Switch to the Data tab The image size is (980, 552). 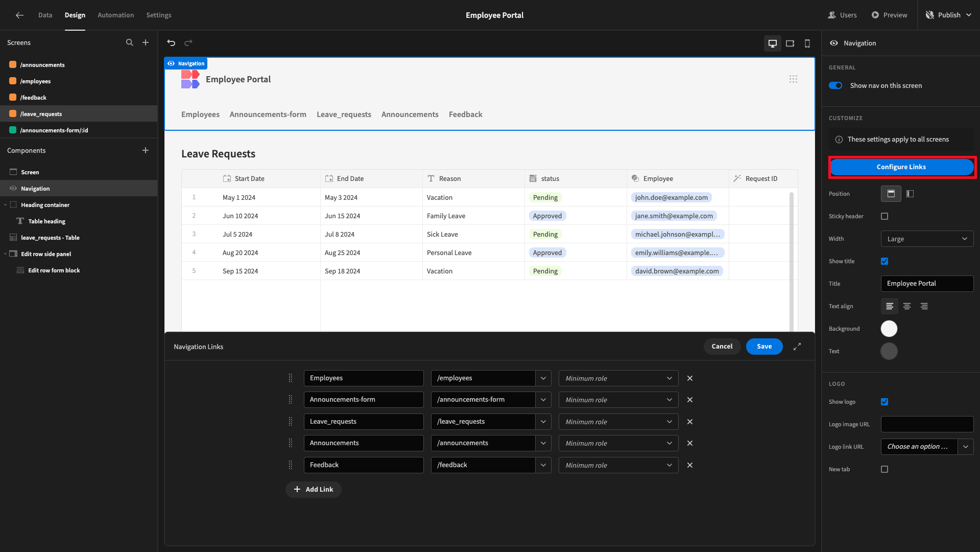[x=45, y=15]
